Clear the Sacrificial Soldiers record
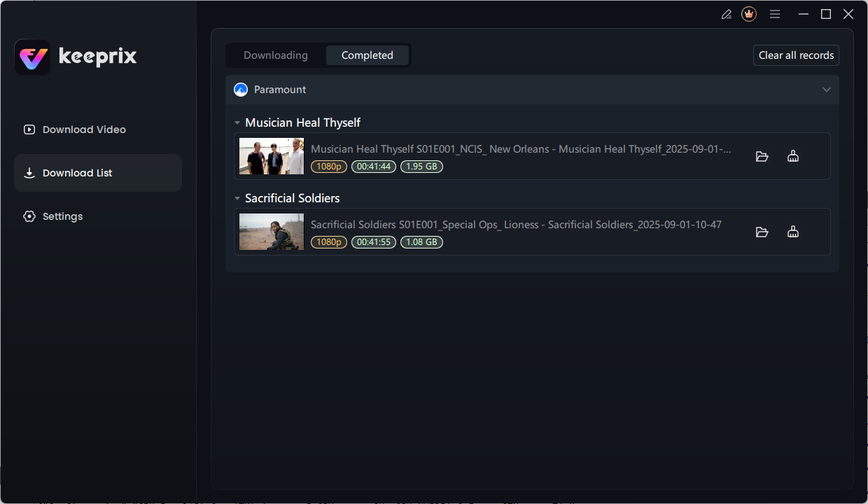Viewport: 868px width, 504px height. coord(793,232)
